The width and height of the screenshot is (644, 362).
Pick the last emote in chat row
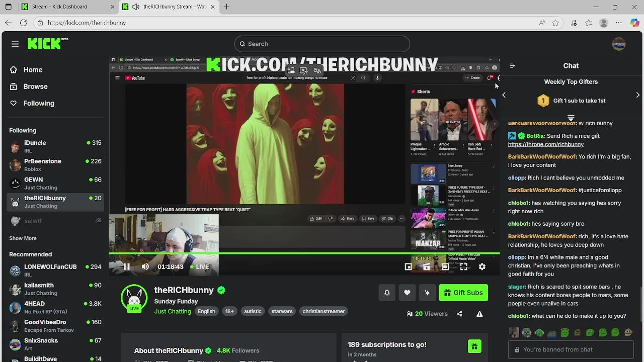point(628,332)
